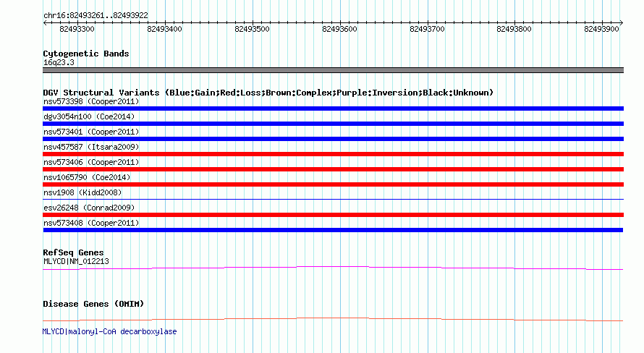644x353 pixels.
Task: Click the magenta MLYCD RefSeq gene line
Action: click(333, 268)
